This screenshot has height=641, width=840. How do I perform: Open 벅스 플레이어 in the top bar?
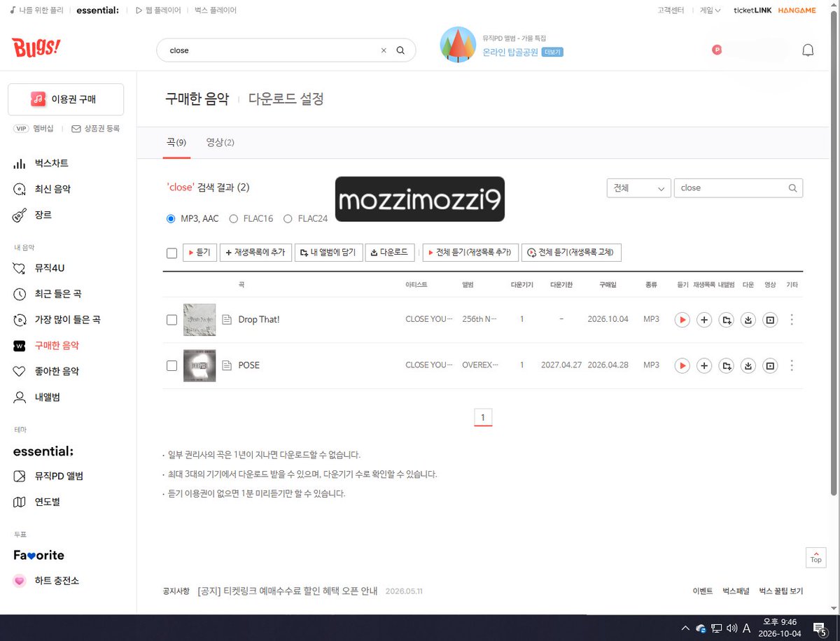click(x=216, y=10)
